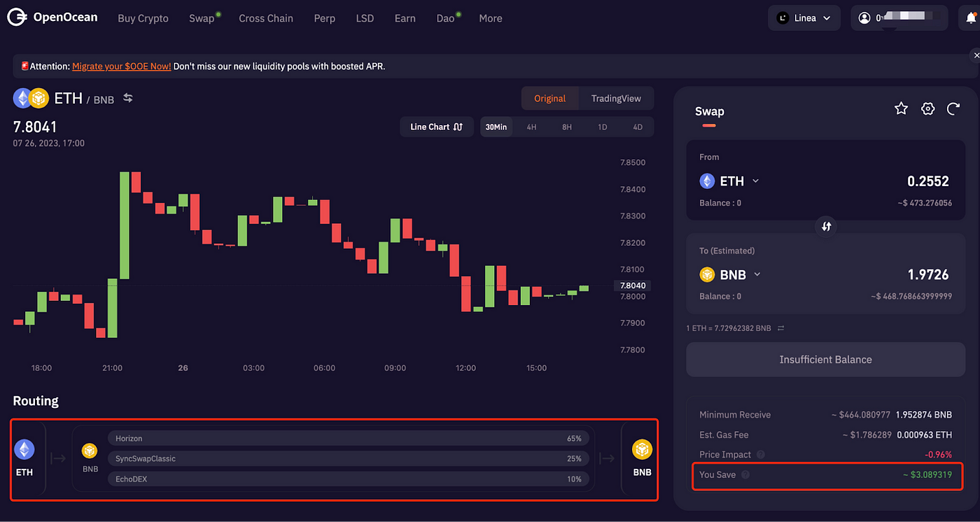Viewport: 980px width, 522px height.
Task: Swap the ETH/BNB pair order icon
Action: pos(128,98)
